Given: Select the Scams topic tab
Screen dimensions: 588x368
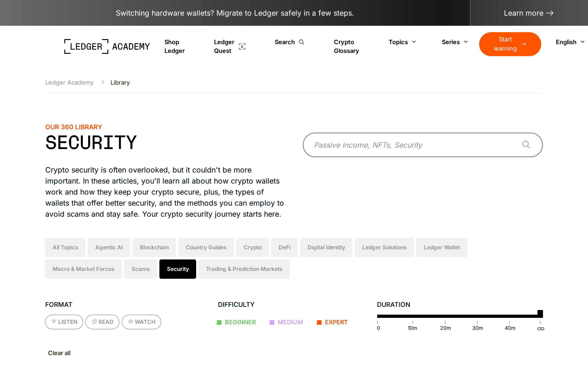Looking at the screenshot, I should click(140, 269).
